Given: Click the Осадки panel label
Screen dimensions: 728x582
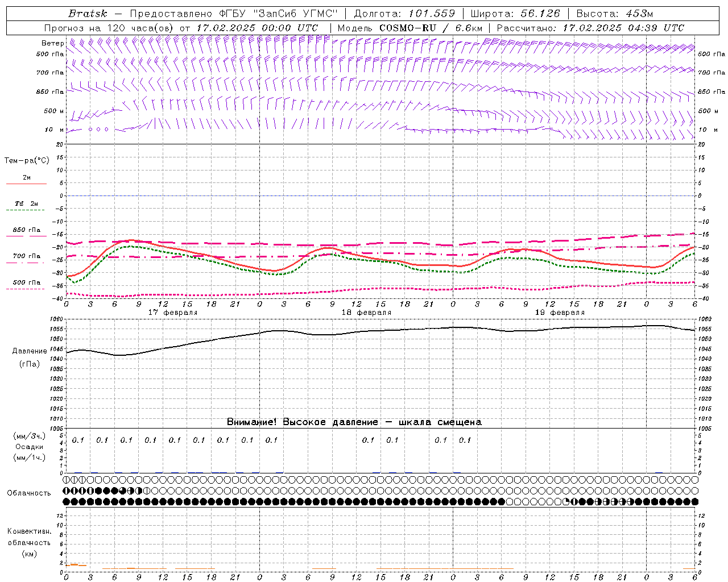Looking at the screenshot, I should [29, 447].
